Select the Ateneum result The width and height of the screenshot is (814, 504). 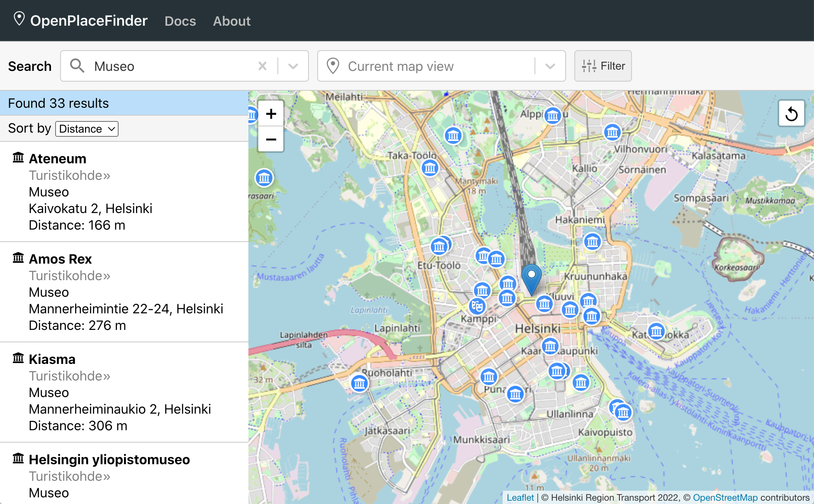click(x=124, y=191)
